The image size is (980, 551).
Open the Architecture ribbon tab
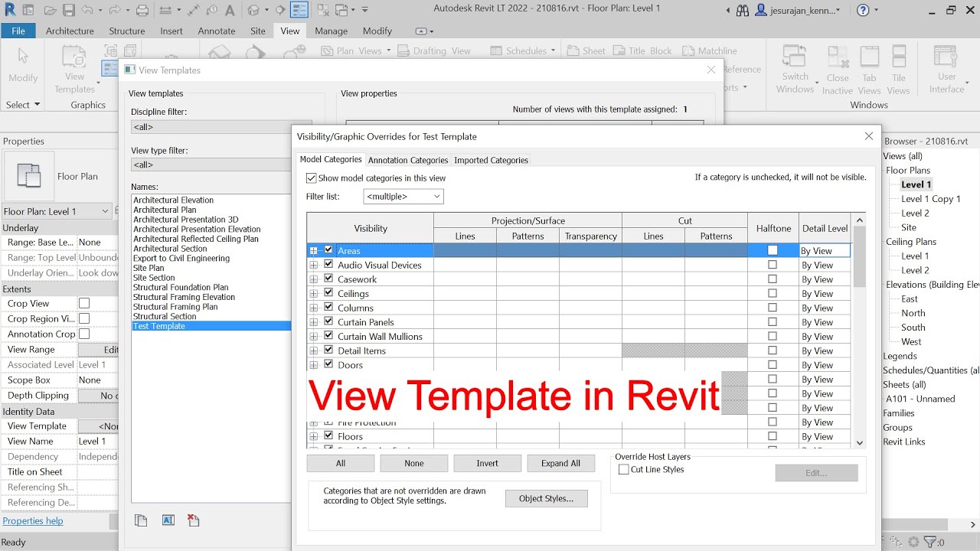pos(70,31)
